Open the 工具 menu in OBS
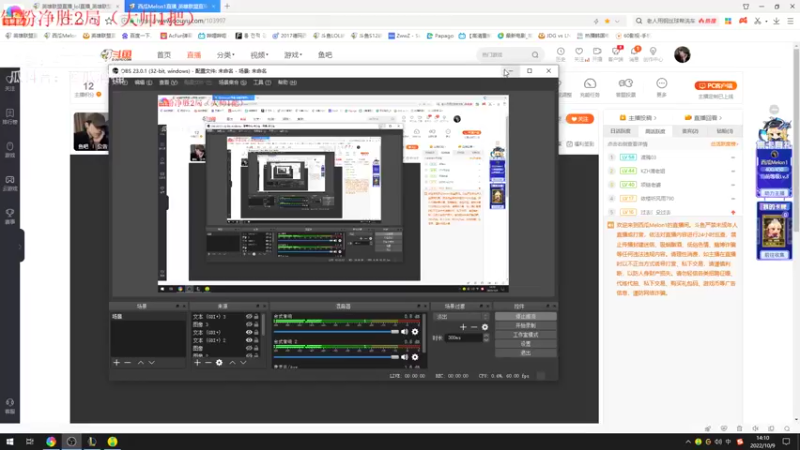Image resolution: width=800 pixels, height=450 pixels. point(262,82)
